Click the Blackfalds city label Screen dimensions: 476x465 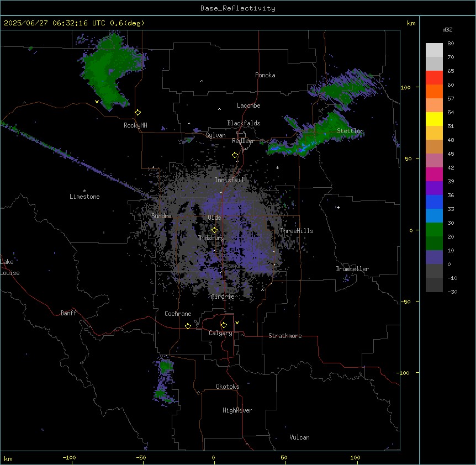click(244, 123)
